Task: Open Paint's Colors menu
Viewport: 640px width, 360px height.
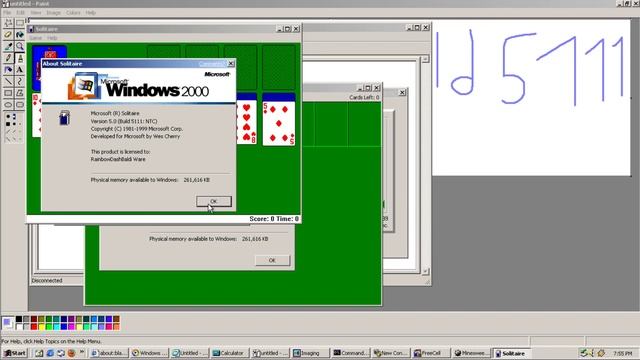Action: click(x=73, y=13)
